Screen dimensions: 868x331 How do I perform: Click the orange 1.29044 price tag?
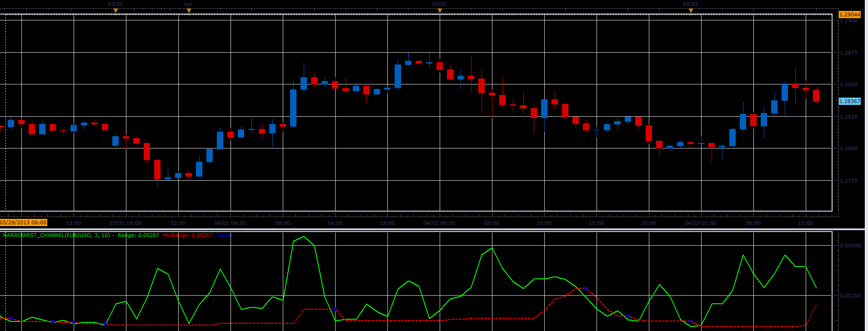coord(849,15)
